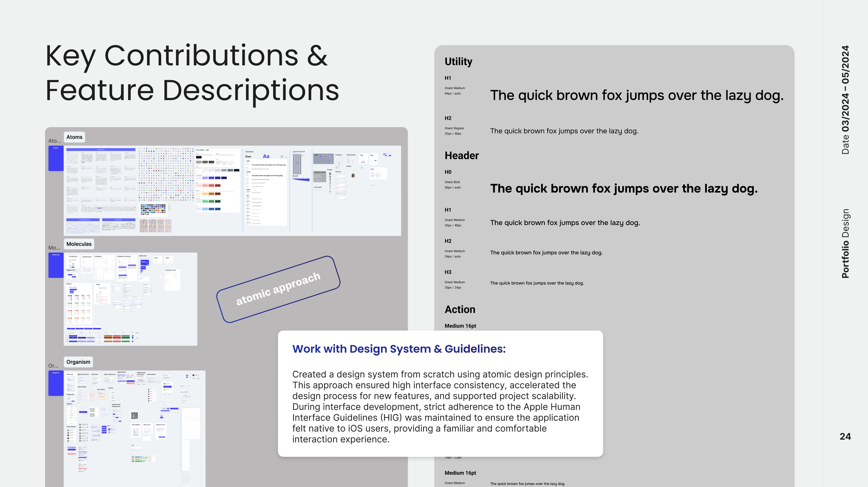
Task: Click the atomic approach tilted badge
Action: 278,289
